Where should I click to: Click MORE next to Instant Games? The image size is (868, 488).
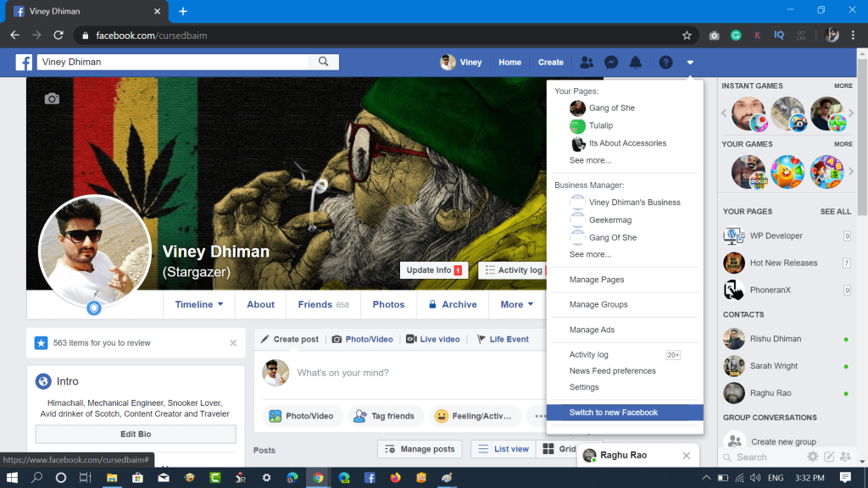click(843, 86)
